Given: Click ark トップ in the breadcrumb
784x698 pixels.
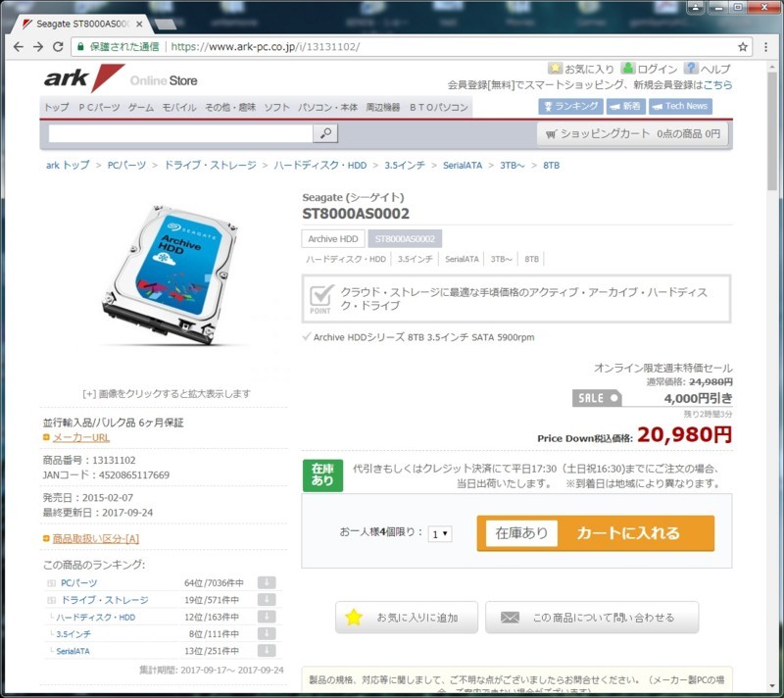Looking at the screenshot, I should pos(68,165).
